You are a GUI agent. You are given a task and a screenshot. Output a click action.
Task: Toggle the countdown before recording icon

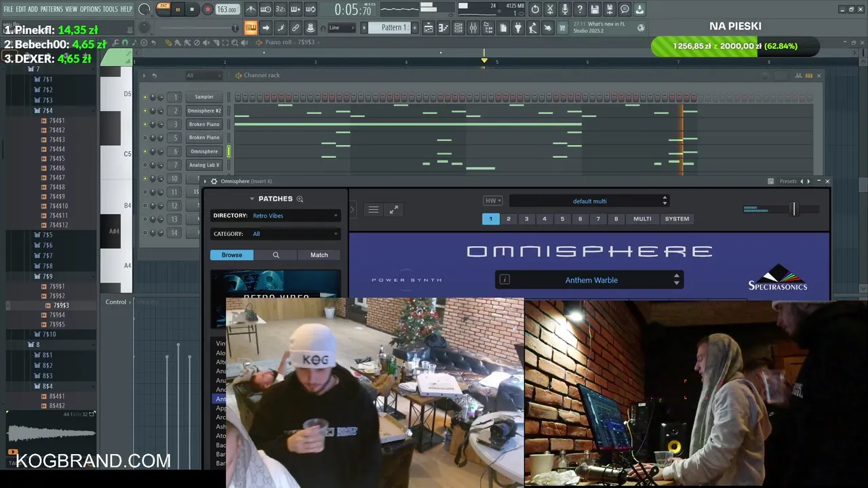pyautogui.click(x=281, y=9)
